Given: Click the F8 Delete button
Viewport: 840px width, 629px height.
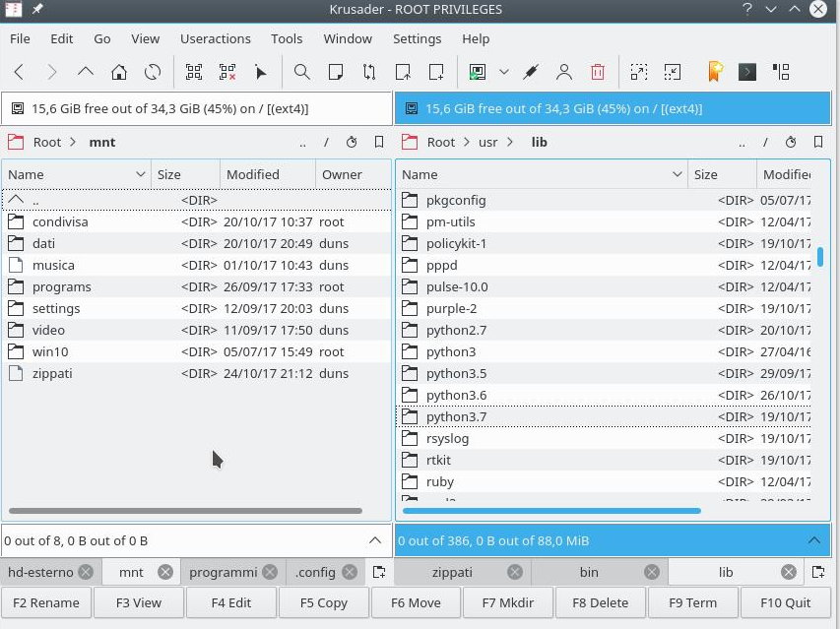Looking at the screenshot, I should [601, 602].
